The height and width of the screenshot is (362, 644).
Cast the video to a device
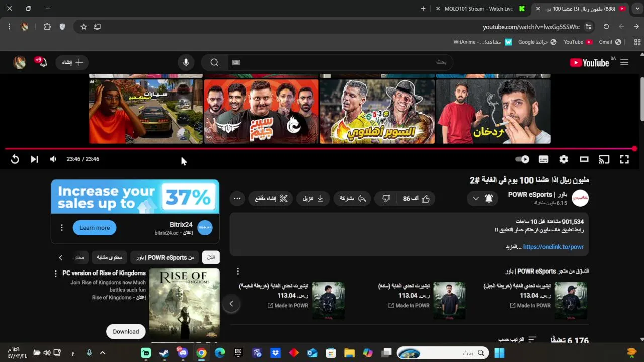(x=604, y=159)
